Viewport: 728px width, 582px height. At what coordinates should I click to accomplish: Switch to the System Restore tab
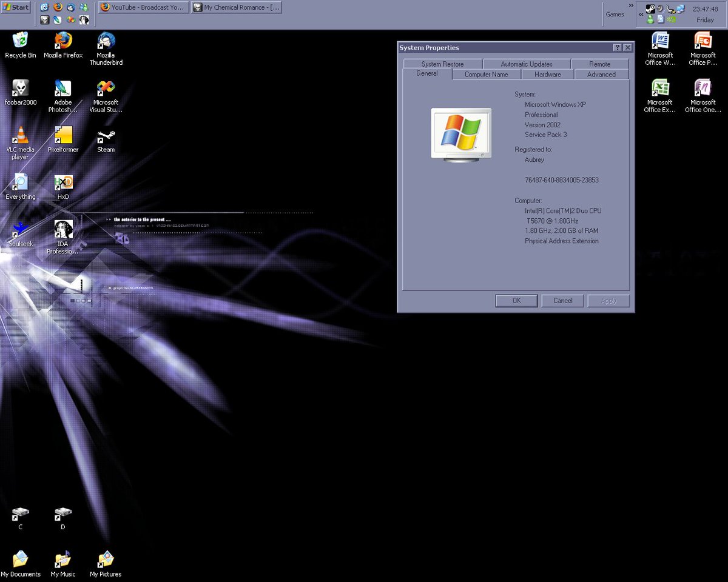click(x=442, y=64)
